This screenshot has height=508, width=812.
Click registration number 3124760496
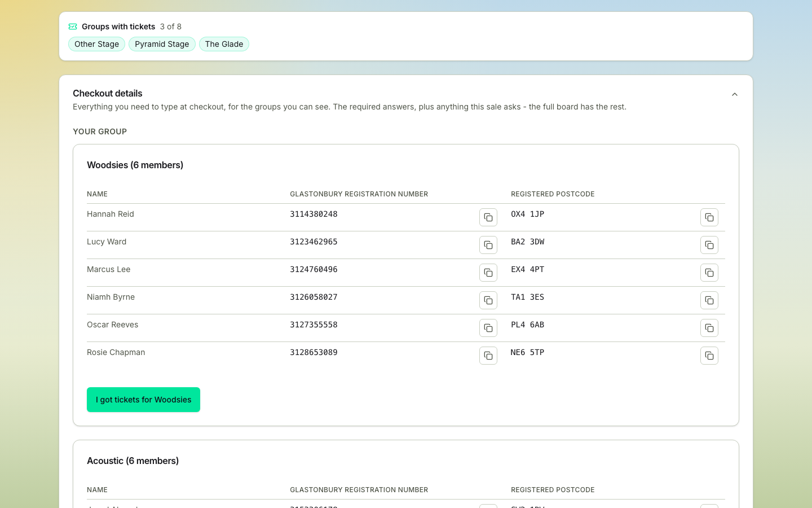tap(314, 269)
